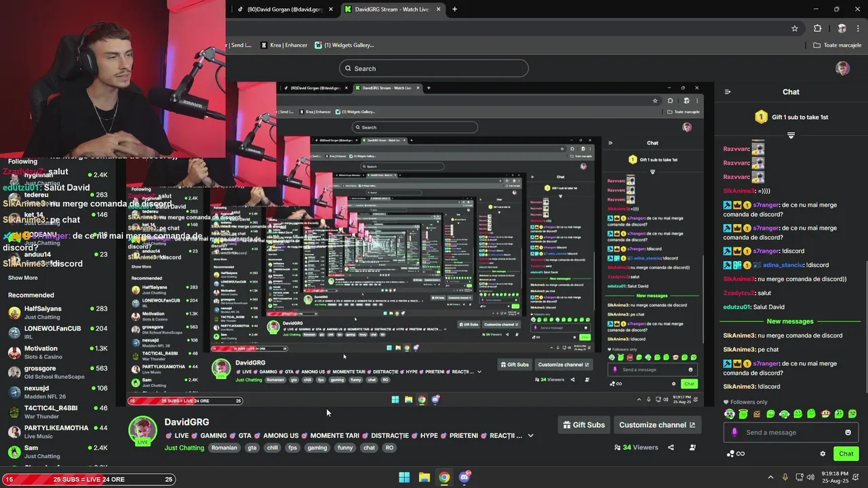Click the Kick search bar
This screenshot has height=488, width=868.
coord(434,68)
